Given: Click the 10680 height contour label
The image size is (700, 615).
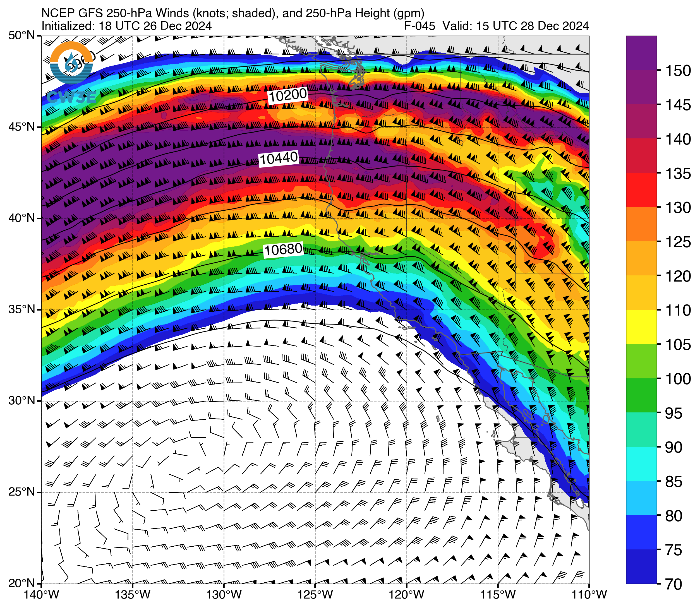Looking at the screenshot, I should (283, 249).
